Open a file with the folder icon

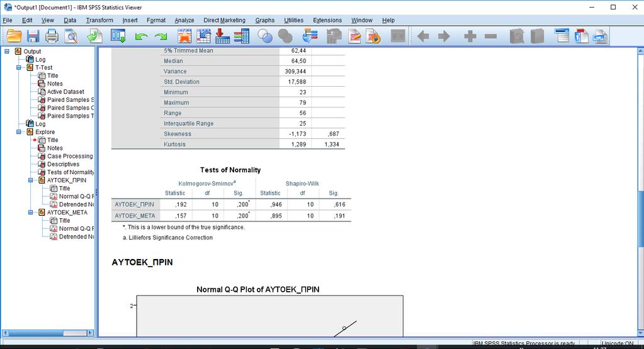pos(14,36)
